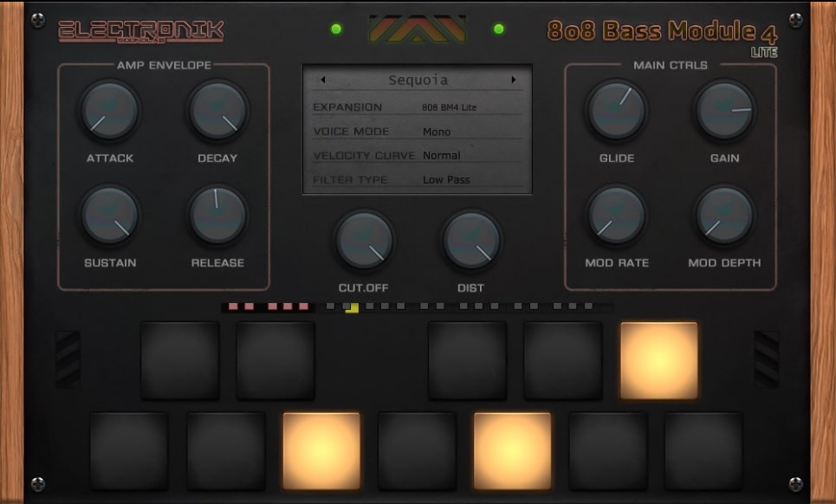Click the rainbow arrow logo at top center

click(x=416, y=27)
